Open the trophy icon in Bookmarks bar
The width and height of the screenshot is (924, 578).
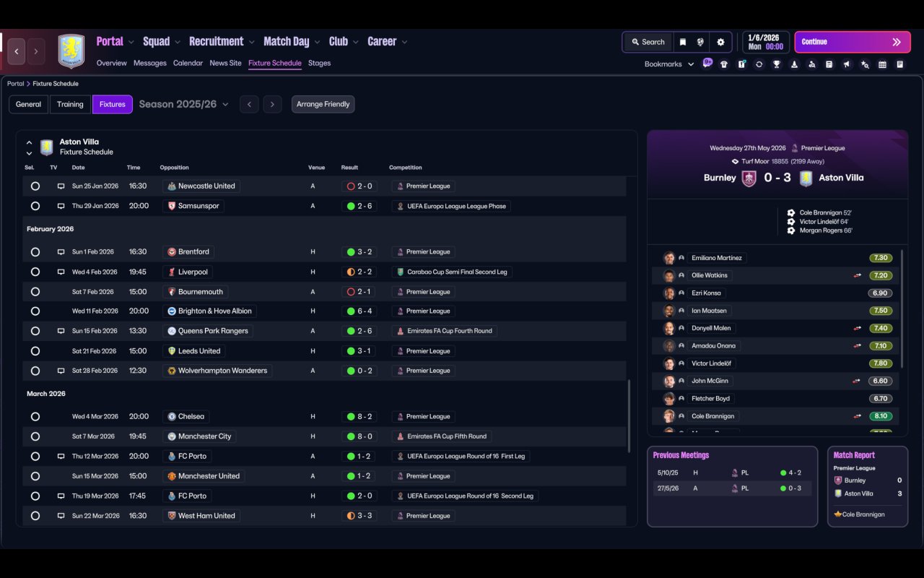pyautogui.click(x=777, y=64)
